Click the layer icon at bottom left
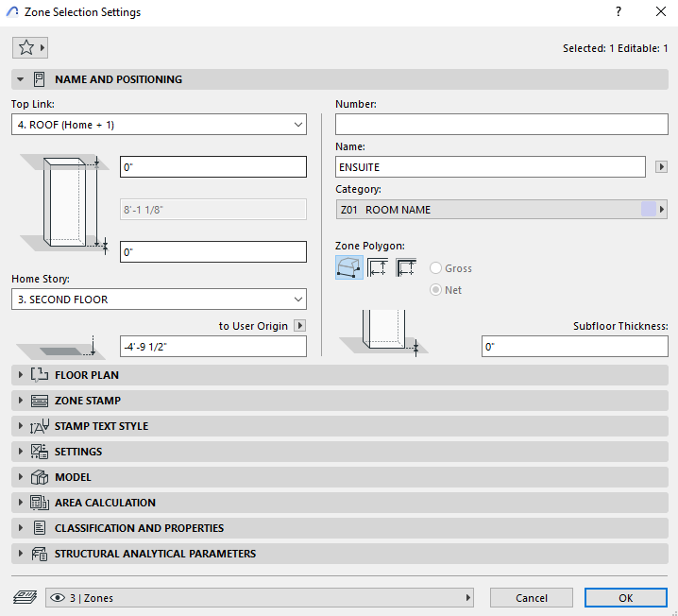The height and width of the screenshot is (616, 678). pos(25,597)
